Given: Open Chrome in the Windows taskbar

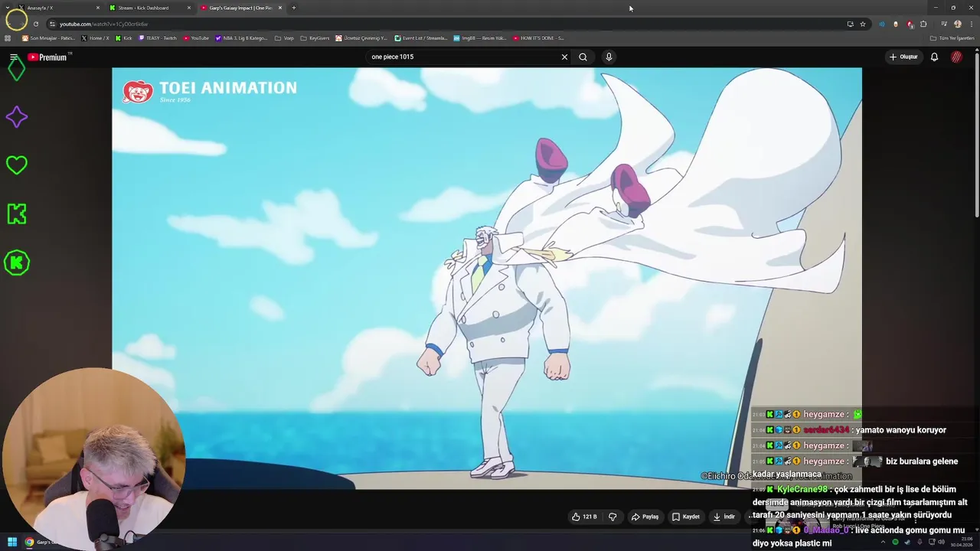Looking at the screenshot, I should (29, 542).
